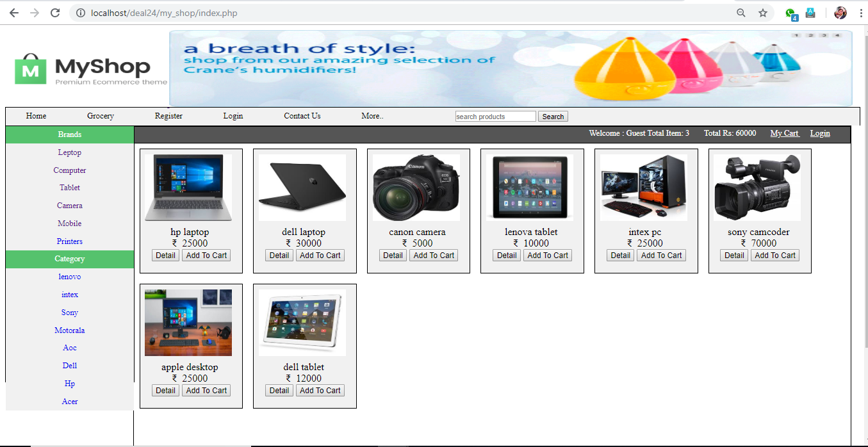
Task: Open the Grocery menu item
Action: pyautogui.click(x=101, y=116)
